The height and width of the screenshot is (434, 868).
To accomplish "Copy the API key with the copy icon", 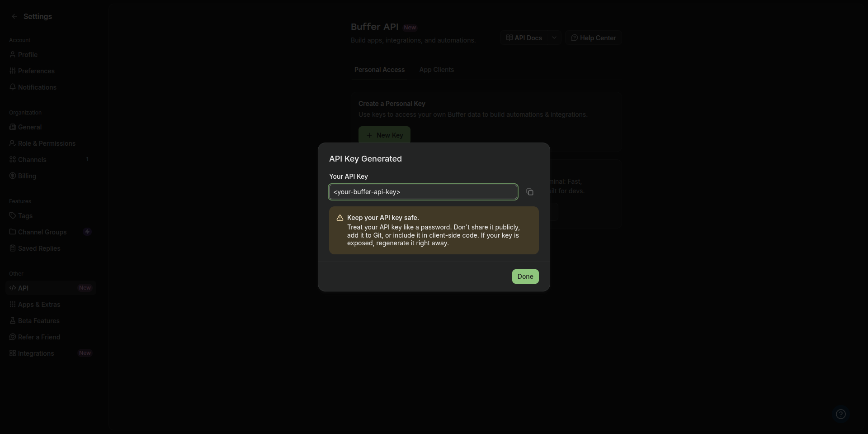I will click(530, 192).
